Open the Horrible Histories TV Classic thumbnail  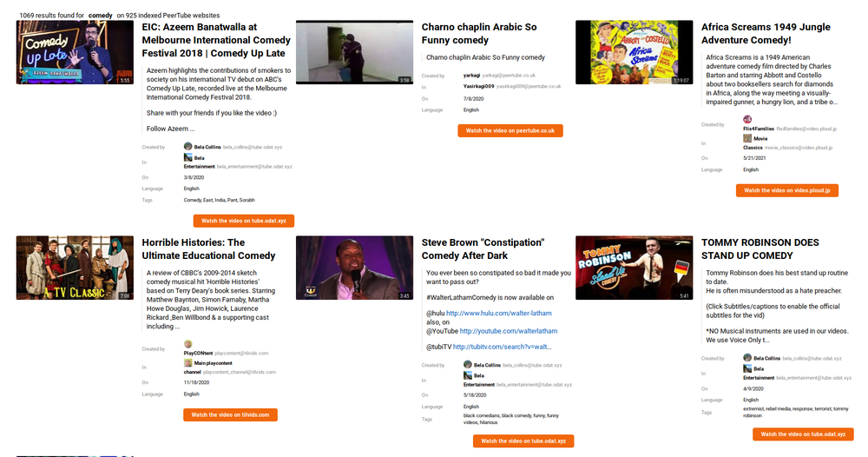75,268
